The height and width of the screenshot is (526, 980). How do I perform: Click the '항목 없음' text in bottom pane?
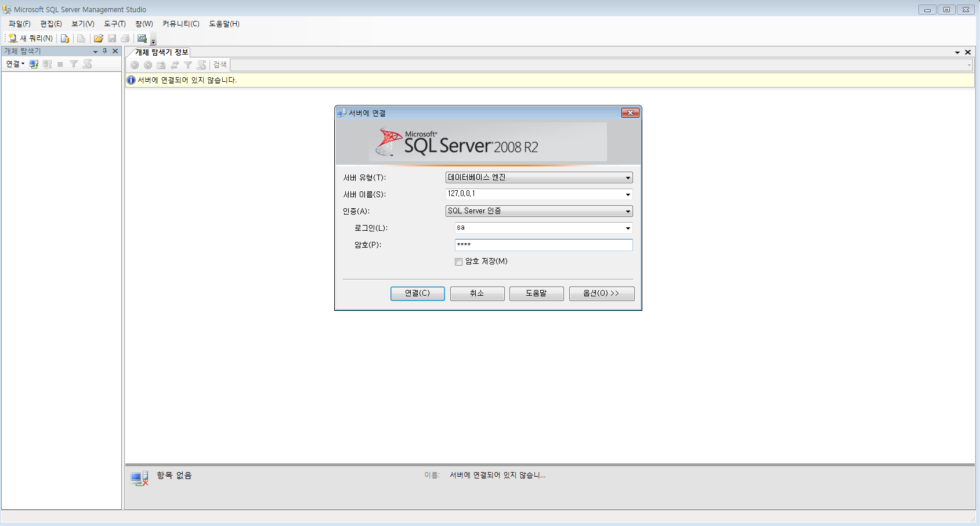(174, 475)
